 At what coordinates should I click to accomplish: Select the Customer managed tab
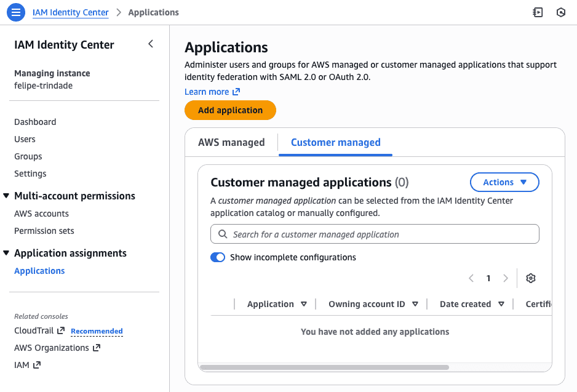click(335, 142)
